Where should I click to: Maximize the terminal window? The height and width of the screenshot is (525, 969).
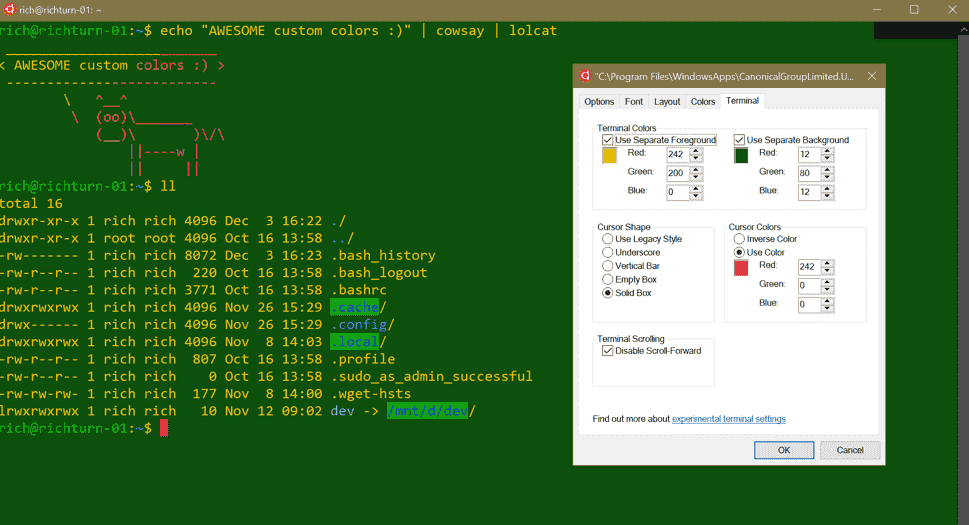coord(914,10)
